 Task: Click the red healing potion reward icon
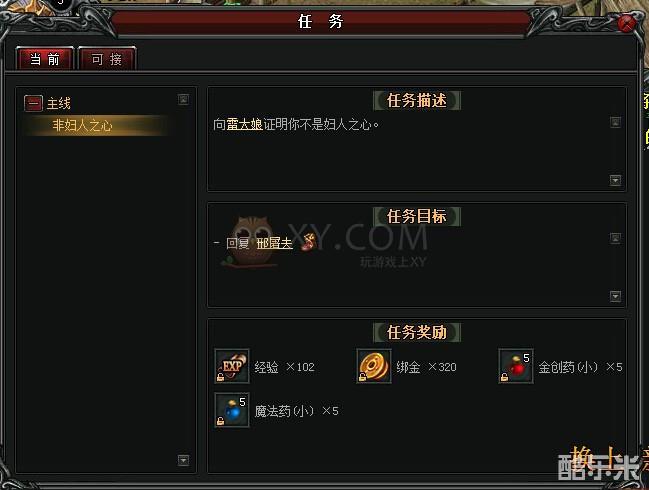click(516, 366)
